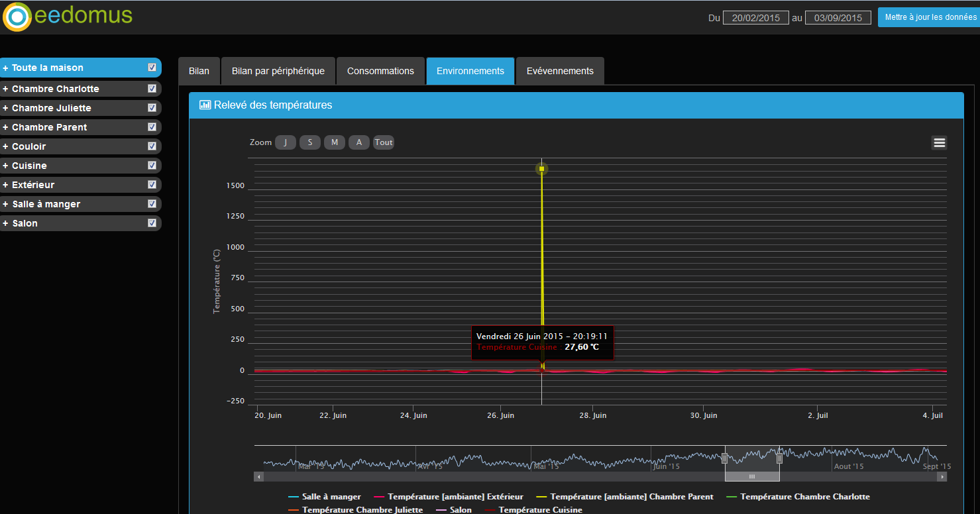Toggle the Salle à manger checkbox
Screen dimensions: 980x514
pos(152,203)
